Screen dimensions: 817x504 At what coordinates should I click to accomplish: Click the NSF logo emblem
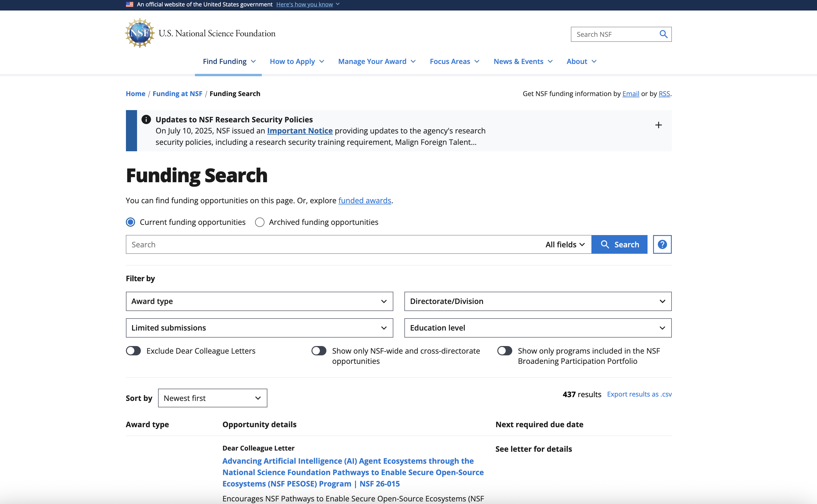point(140,33)
